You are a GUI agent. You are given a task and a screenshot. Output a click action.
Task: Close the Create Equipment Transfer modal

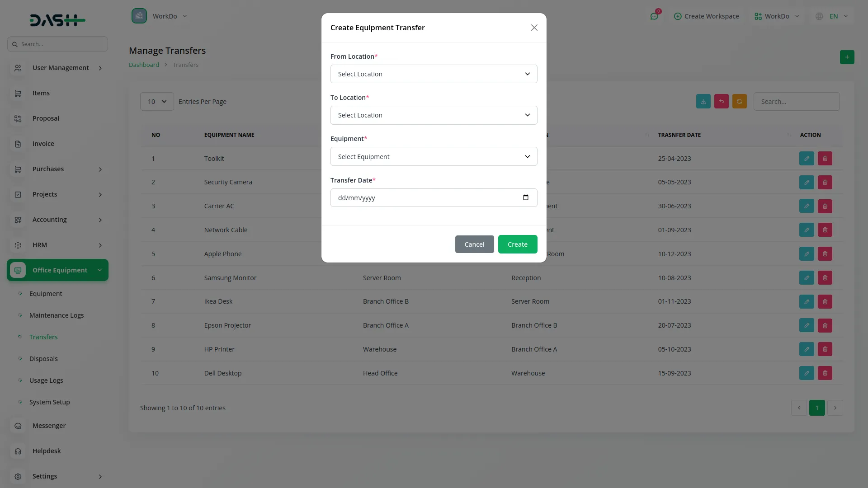pyautogui.click(x=534, y=28)
